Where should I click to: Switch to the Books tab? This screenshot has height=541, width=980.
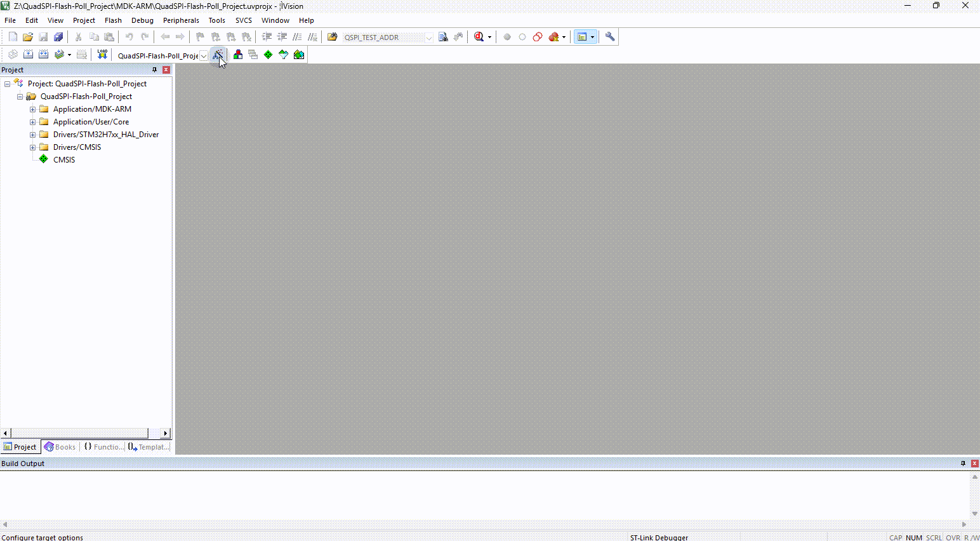coord(60,447)
